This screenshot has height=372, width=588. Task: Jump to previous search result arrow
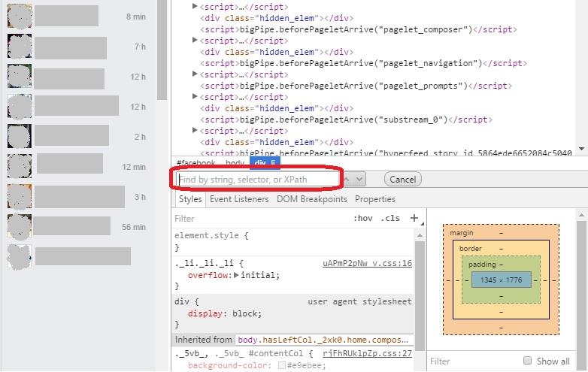[x=348, y=179]
